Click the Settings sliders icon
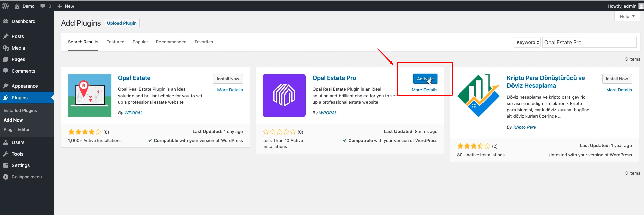The height and width of the screenshot is (215, 644). click(x=6, y=165)
